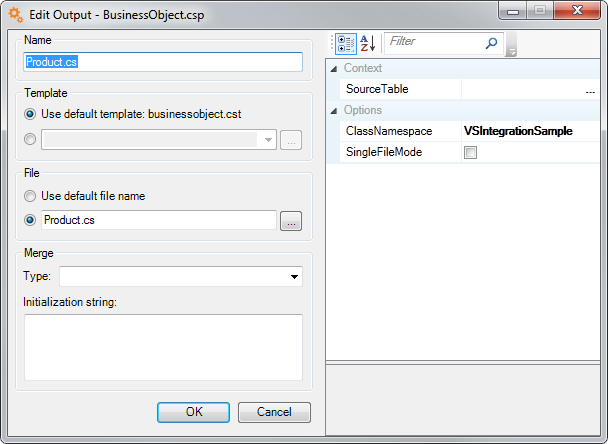Screen dimensions: 608x444
Task: Select the ClassNamespace property label
Action: click(x=389, y=131)
